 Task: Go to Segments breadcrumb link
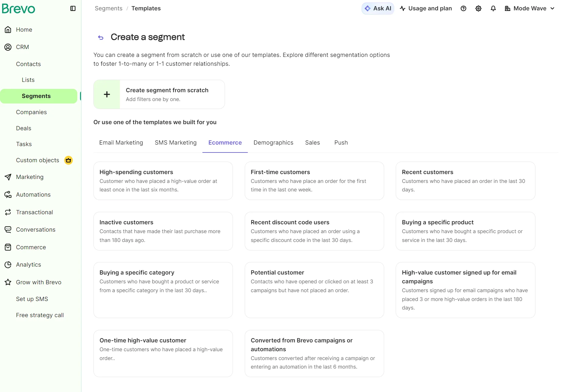[x=108, y=9]
